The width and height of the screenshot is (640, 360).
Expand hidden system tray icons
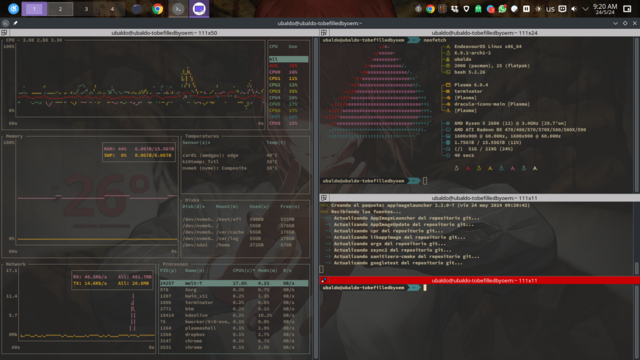[x=585, y=9]
